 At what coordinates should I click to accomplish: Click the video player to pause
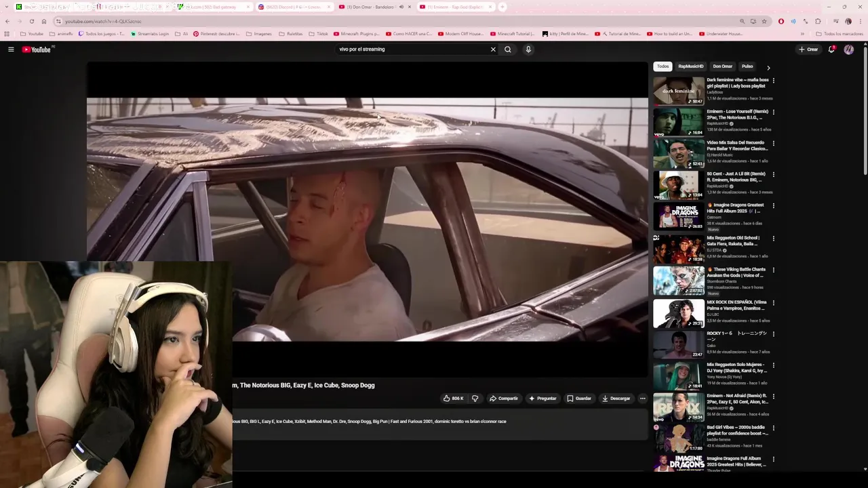point(367,219)
